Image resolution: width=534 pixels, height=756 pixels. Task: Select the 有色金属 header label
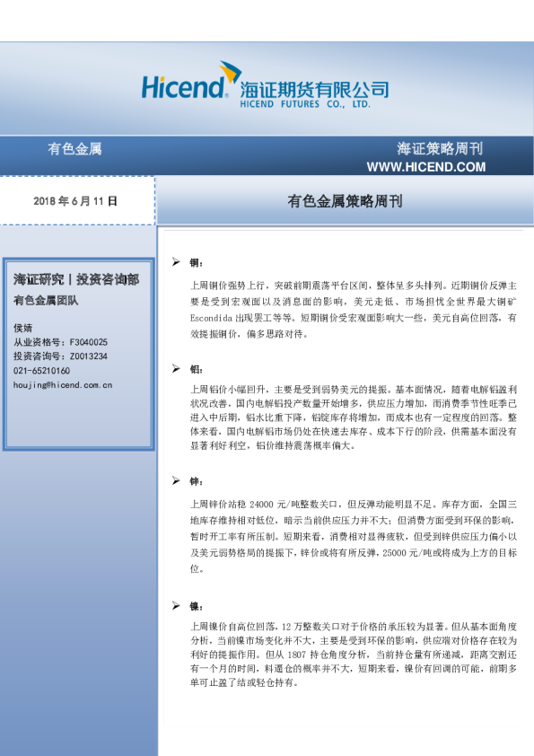[74, 148]
